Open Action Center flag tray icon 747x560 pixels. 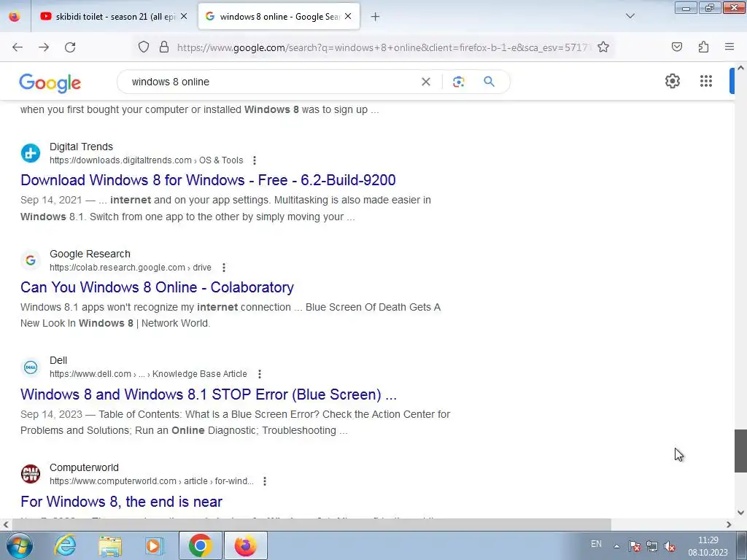click(x=634, y=546)
